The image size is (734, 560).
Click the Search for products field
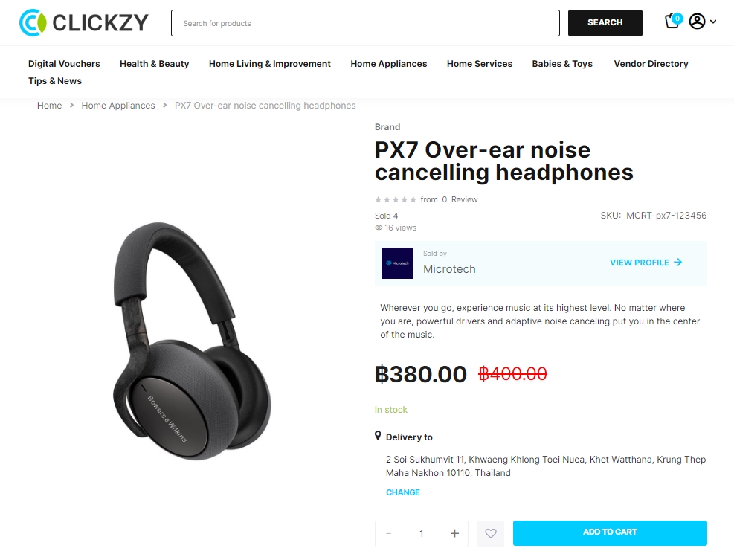click(365, 23)
